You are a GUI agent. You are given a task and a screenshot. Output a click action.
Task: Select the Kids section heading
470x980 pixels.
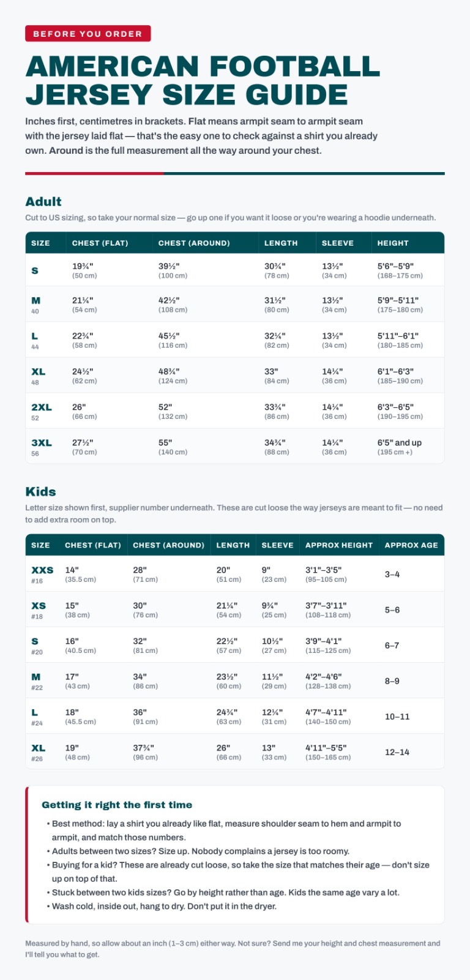pos(40,491)
